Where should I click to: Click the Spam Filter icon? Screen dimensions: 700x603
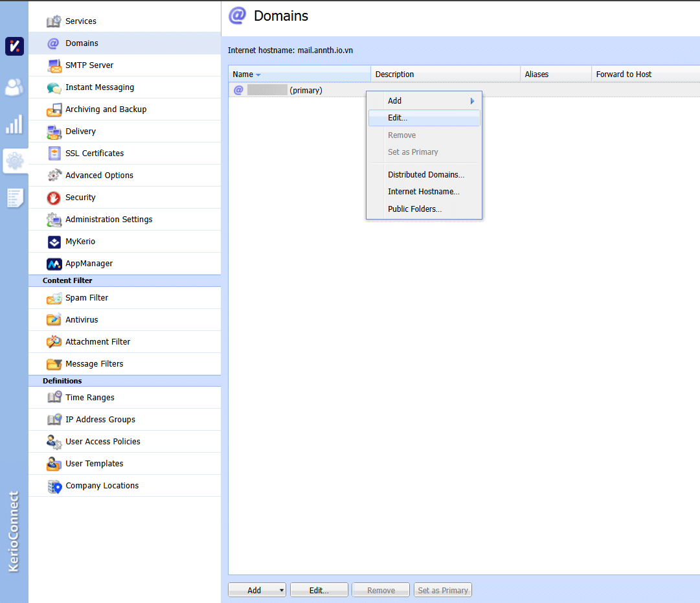click(54, 298)
